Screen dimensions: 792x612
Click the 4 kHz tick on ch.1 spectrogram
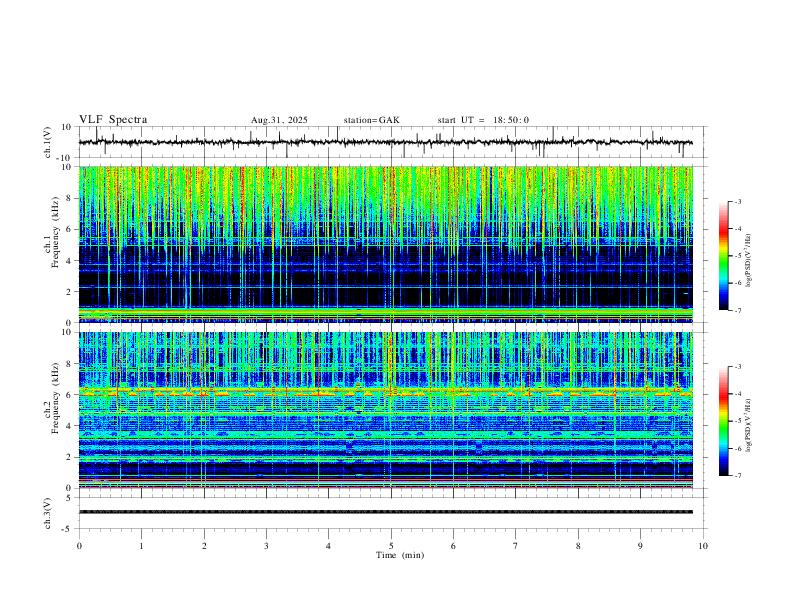[71, 261]
